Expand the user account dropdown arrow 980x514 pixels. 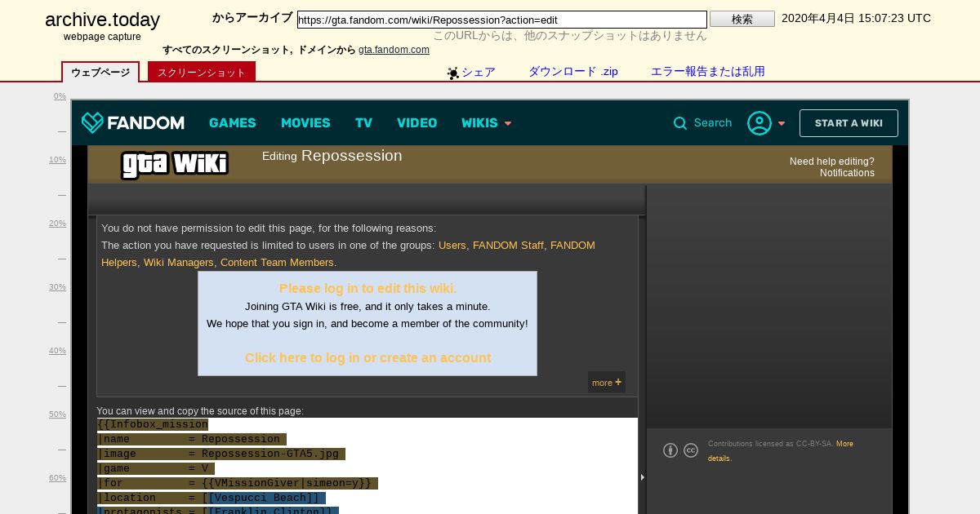point(782,124)
